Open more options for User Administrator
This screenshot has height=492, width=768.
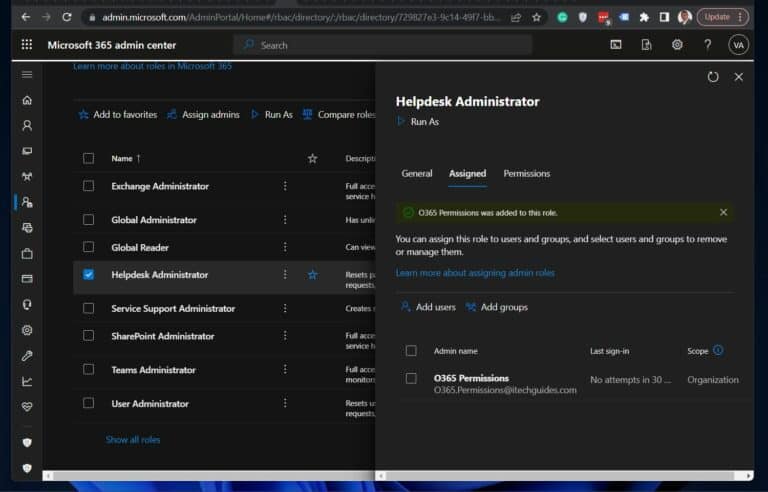point(285,402)
